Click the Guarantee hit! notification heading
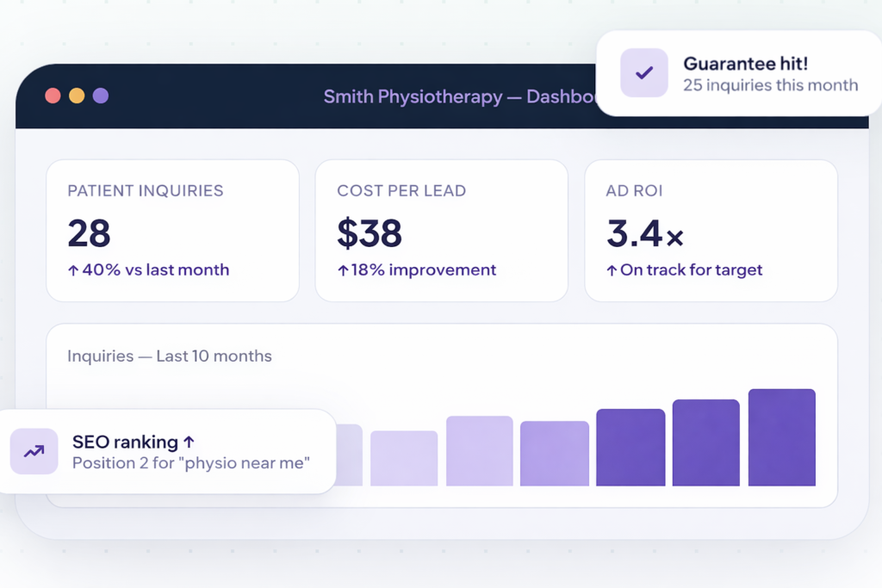This screenshot has height=588, width=882. tap(745, 64)
